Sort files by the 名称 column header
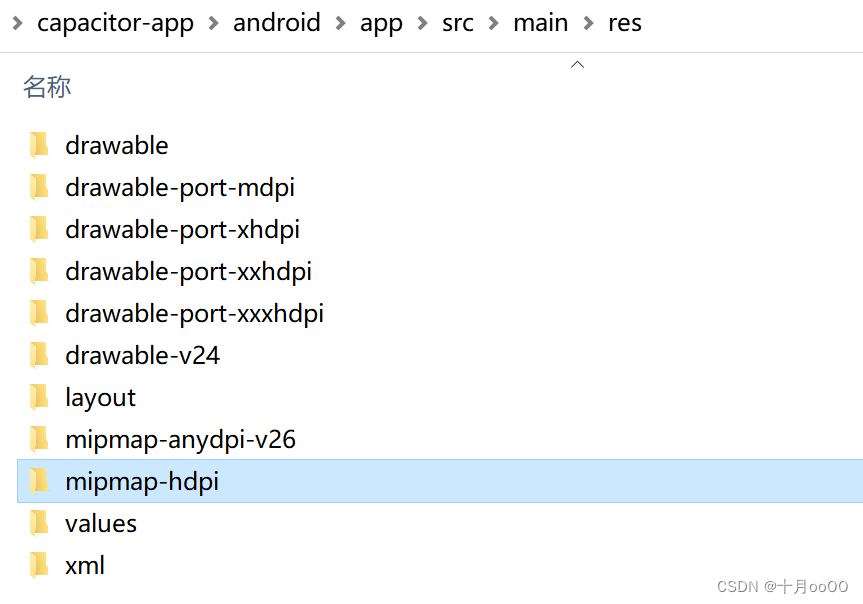 click(x=46, y=88)
